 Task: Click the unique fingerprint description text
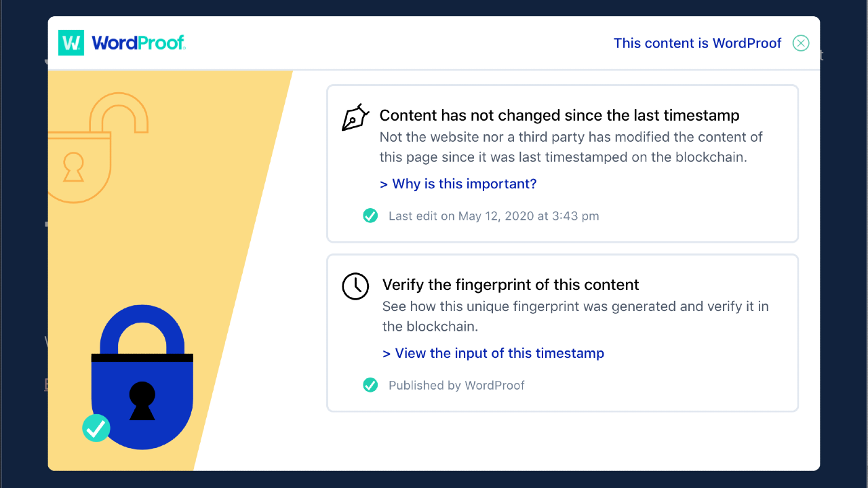point(575,316)
